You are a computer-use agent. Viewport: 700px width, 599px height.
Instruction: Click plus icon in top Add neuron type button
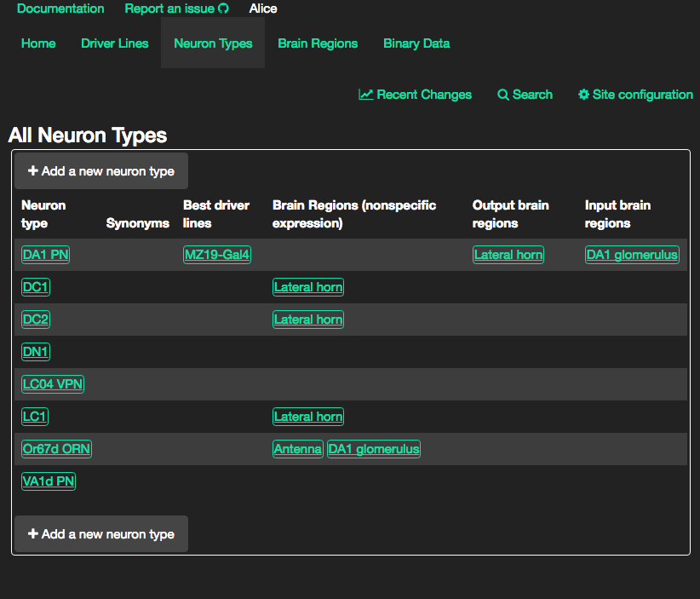click(32, 170)
